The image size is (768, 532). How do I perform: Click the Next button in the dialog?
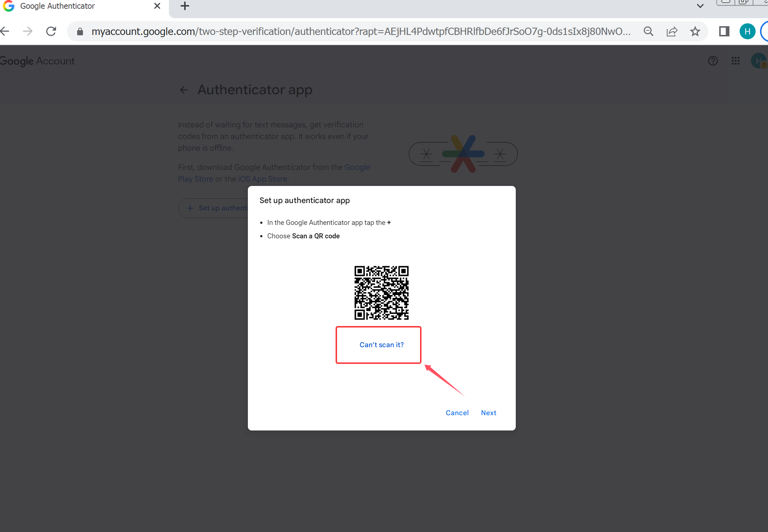click(x=488, y=413)
